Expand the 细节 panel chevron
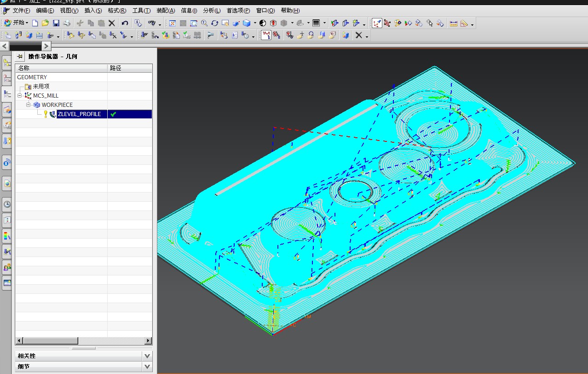588x374 pixels. click(147, 367)
